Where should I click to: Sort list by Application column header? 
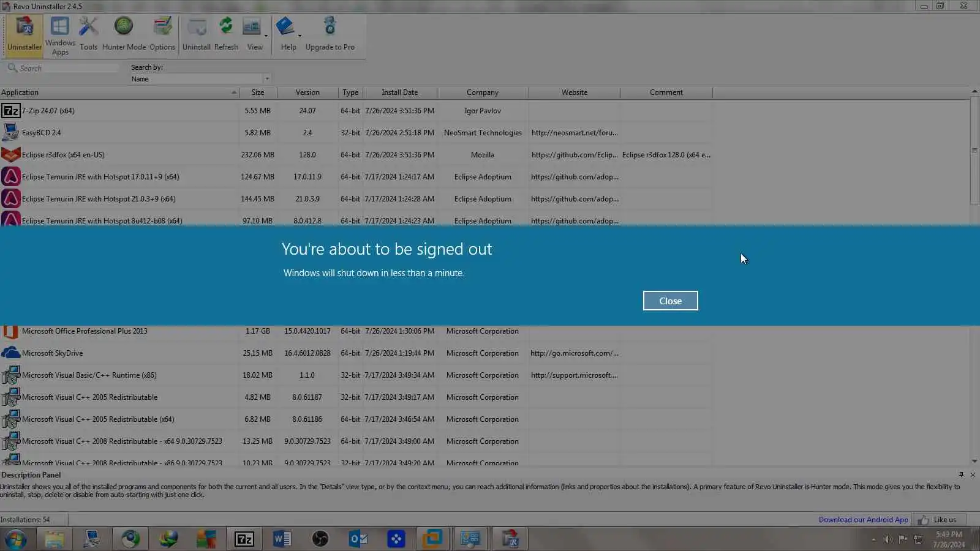(119, 92)
